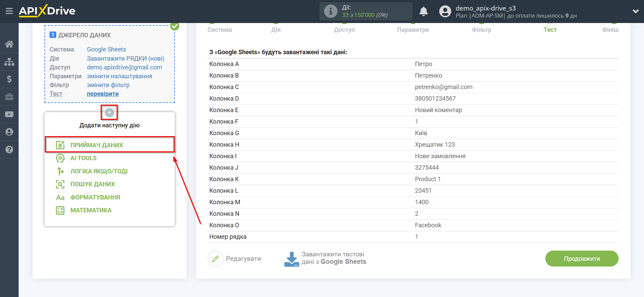Click the Номер рядка label

[228, 237]
